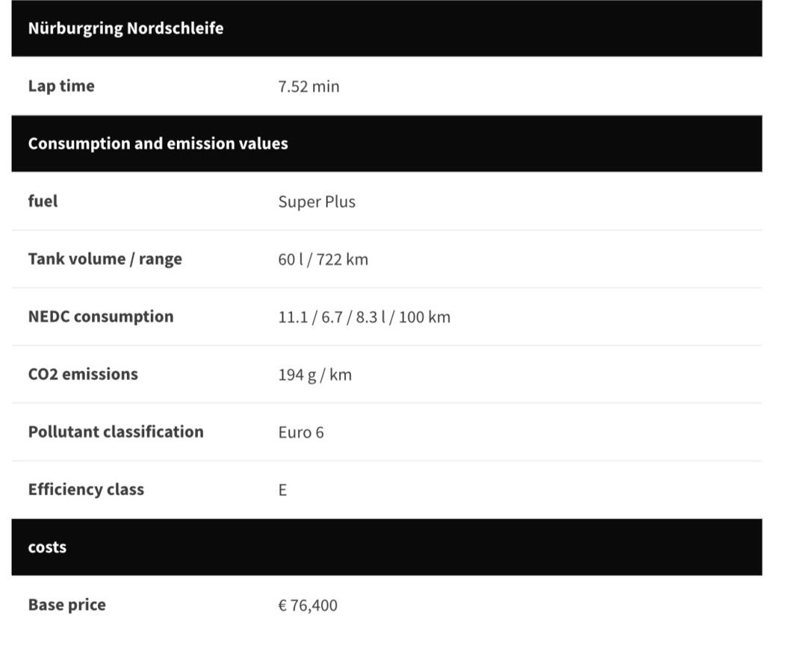Click the efficiency class E value
Viewport: 788px width, 672px height.
[282, 490]
